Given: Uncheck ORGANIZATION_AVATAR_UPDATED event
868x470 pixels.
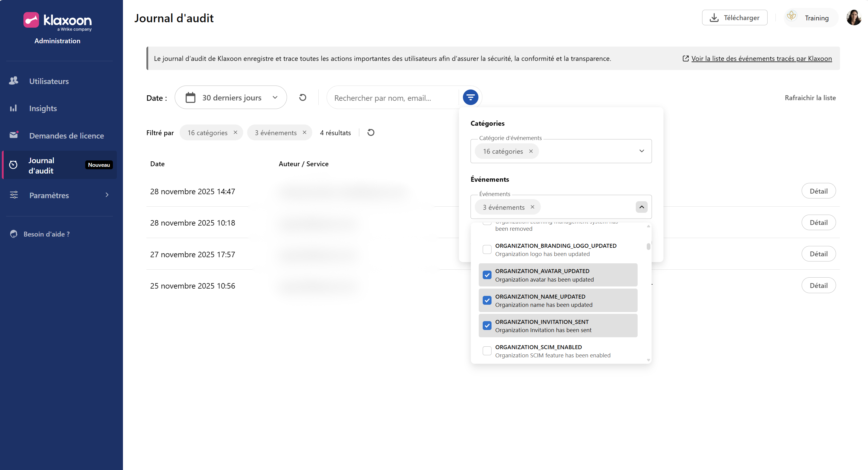Looking at the screenshot, I should [487, 275].
